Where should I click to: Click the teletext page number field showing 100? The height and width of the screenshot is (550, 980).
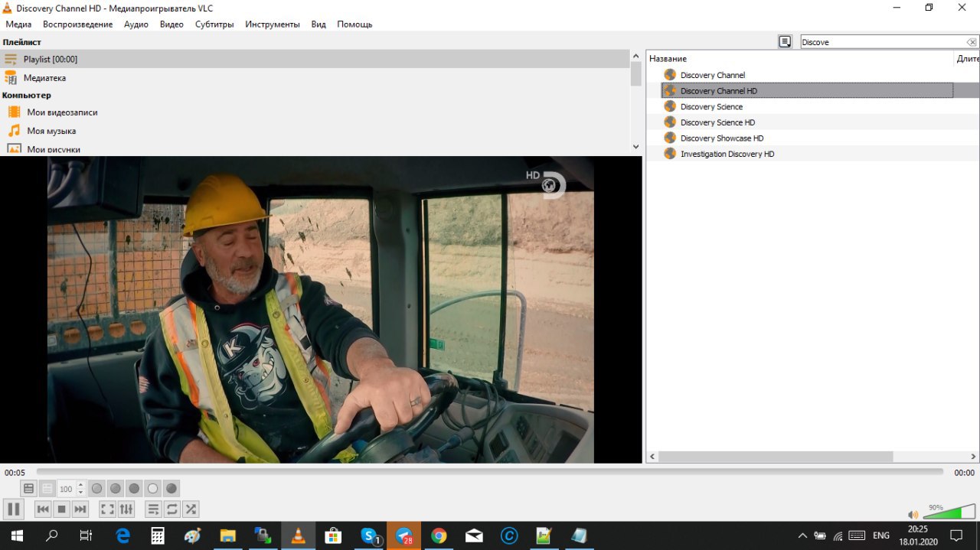point(67,489)
